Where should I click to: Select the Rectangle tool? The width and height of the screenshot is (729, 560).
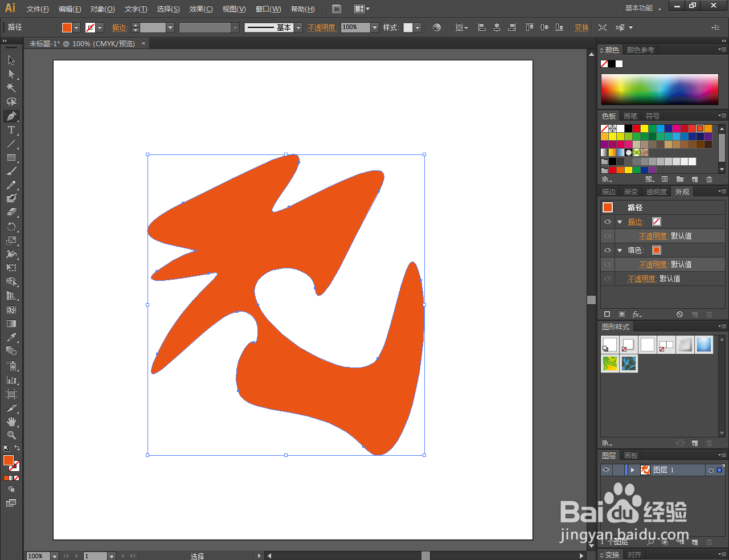click(x=11, y=157)
